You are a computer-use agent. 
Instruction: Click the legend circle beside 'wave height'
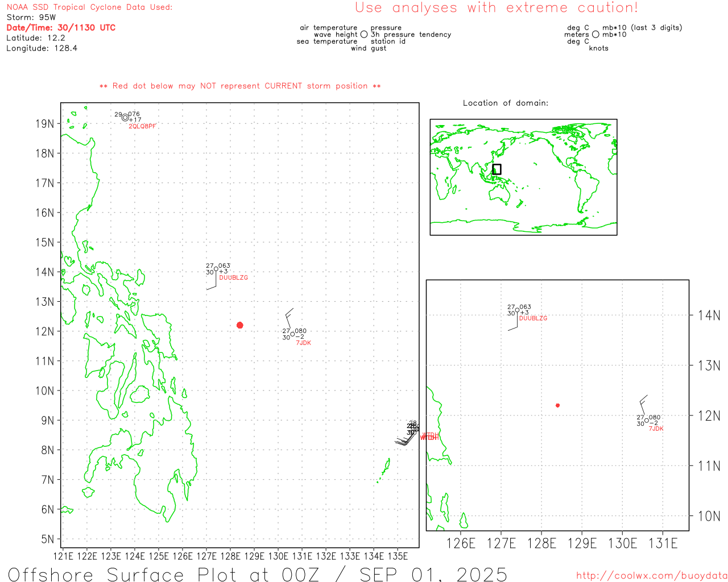coord(364,34)
